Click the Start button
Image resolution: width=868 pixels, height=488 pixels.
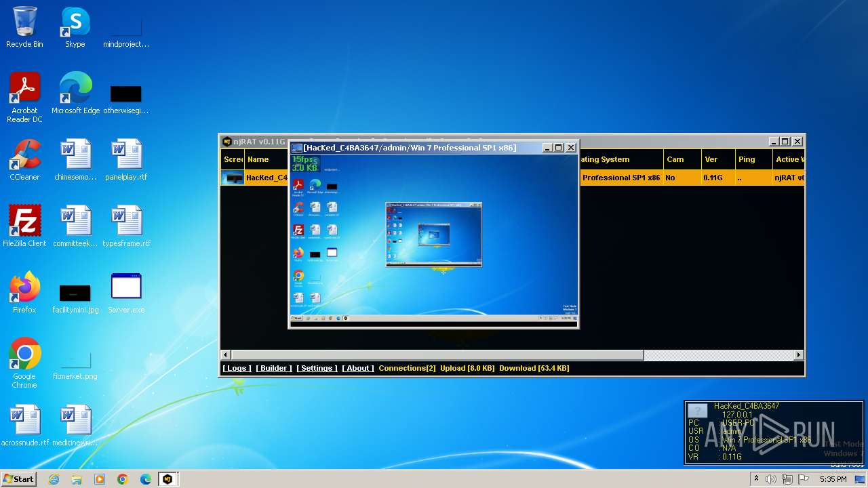point(19,479)
